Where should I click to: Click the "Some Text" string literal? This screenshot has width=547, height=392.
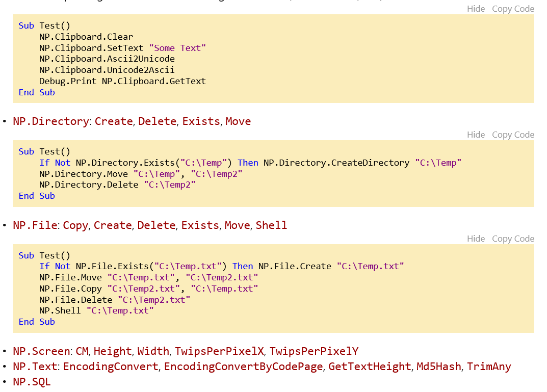pyautogui.click(x=177, y=48)
